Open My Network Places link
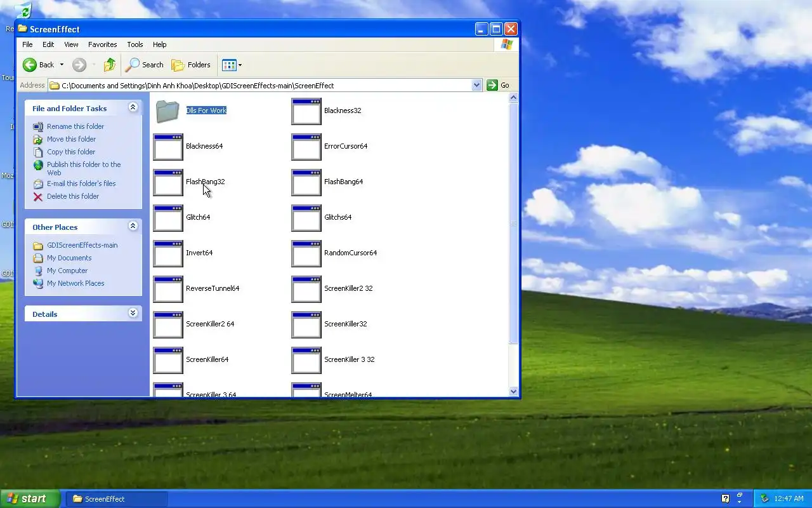 point(75,283)
